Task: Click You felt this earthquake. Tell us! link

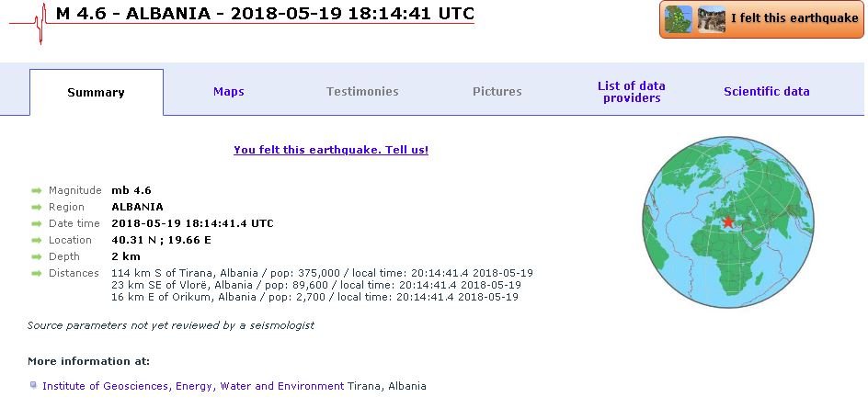Action: coord(331,150)
